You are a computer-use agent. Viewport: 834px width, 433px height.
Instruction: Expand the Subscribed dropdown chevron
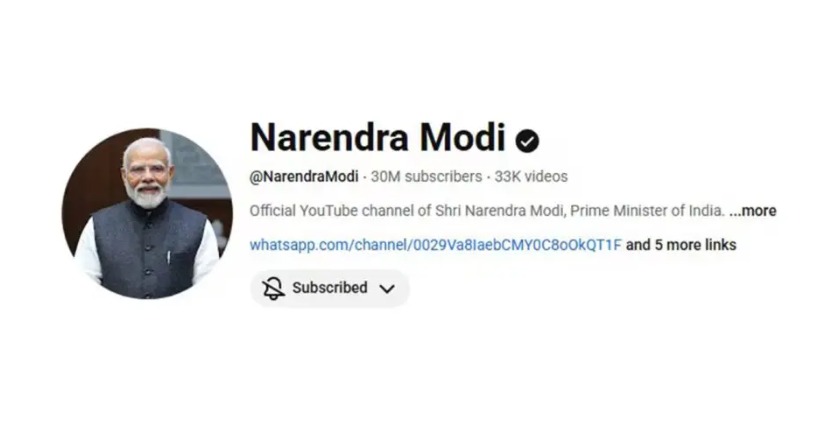[387, 288]
